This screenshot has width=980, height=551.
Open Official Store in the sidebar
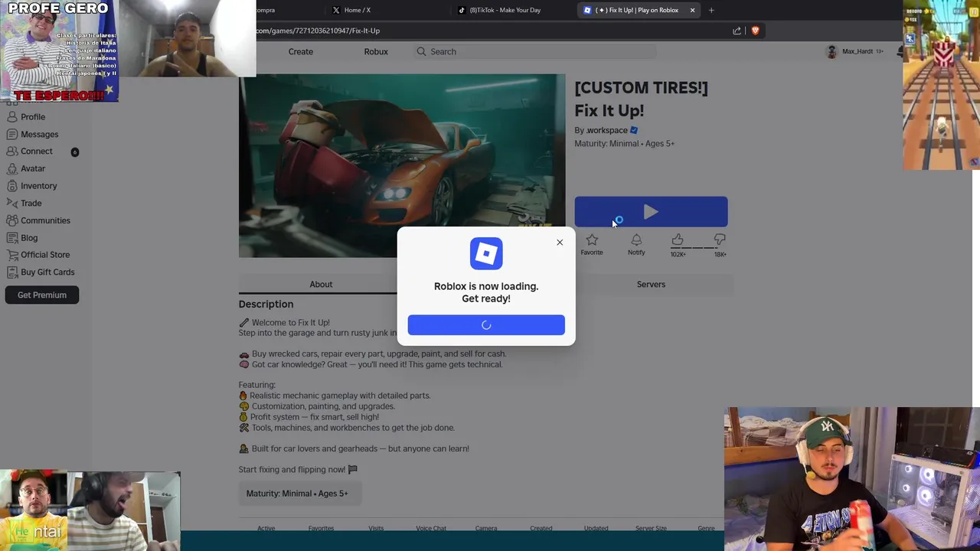(45, 255)
